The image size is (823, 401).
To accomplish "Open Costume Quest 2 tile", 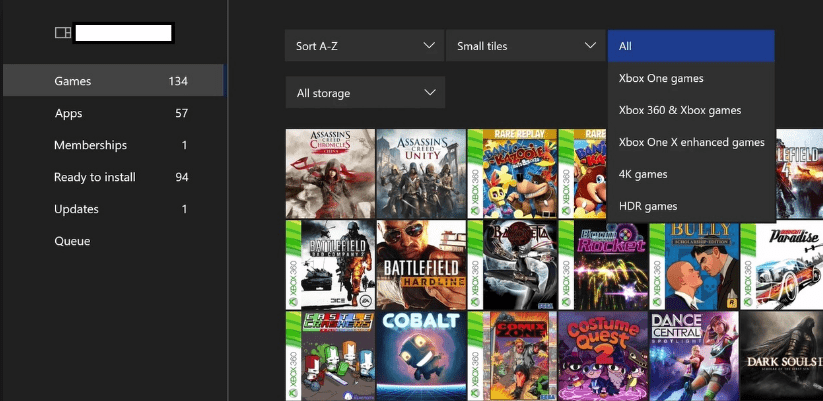I will pyautogui.click(x=603, y=356).
